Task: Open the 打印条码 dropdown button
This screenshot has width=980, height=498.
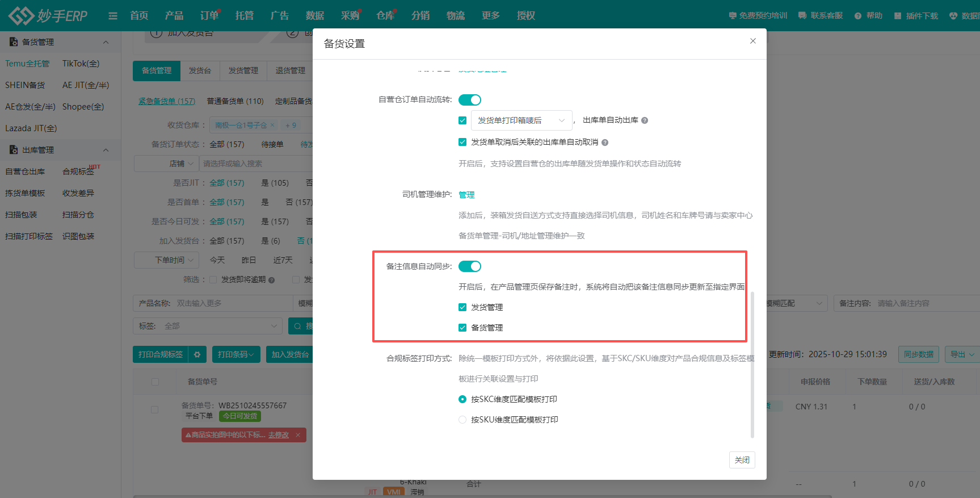Action: tap(236, 354)
